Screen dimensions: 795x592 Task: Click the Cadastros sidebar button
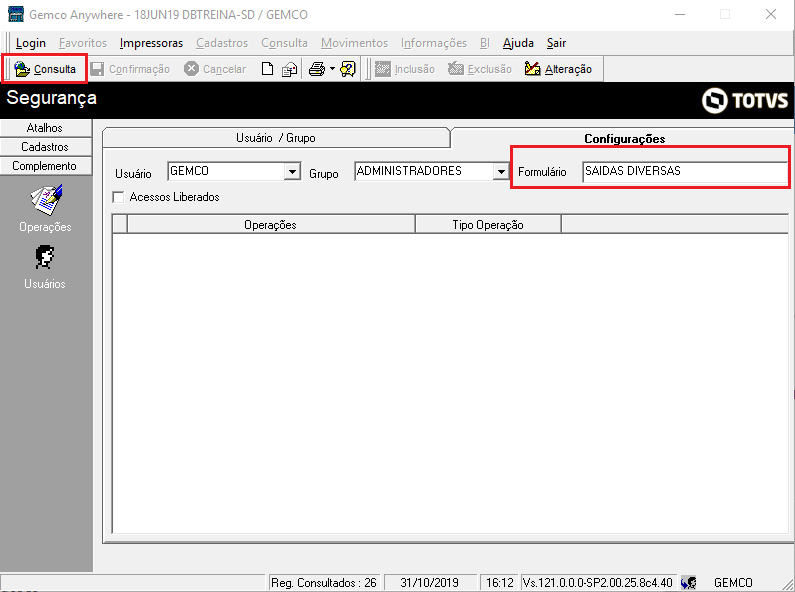coord(46,147)
